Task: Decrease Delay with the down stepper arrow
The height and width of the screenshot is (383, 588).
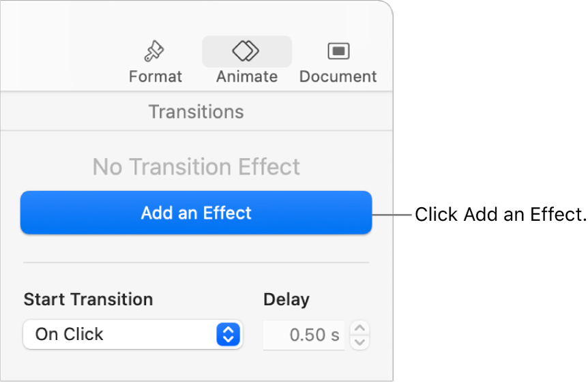Action: [x=359, y=341]
